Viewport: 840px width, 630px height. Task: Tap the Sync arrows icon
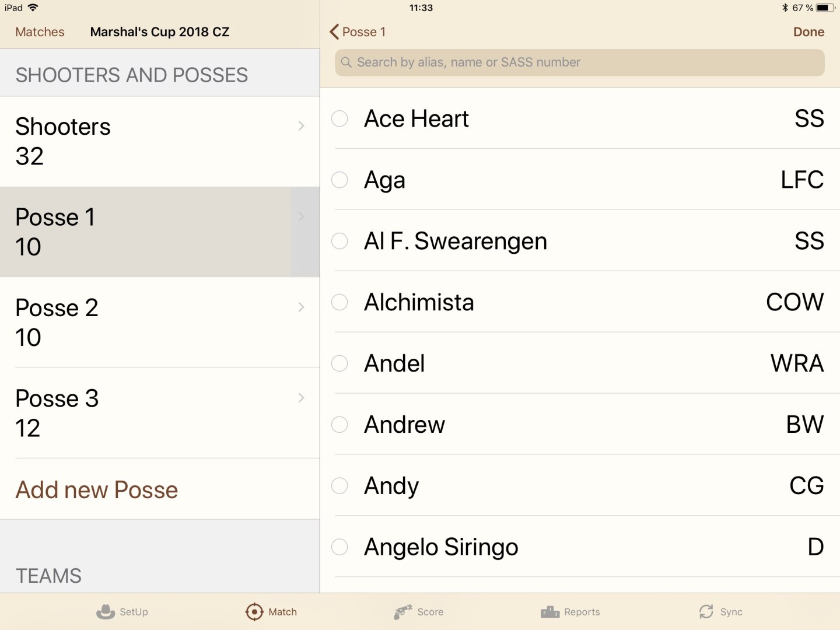(706, 611)
